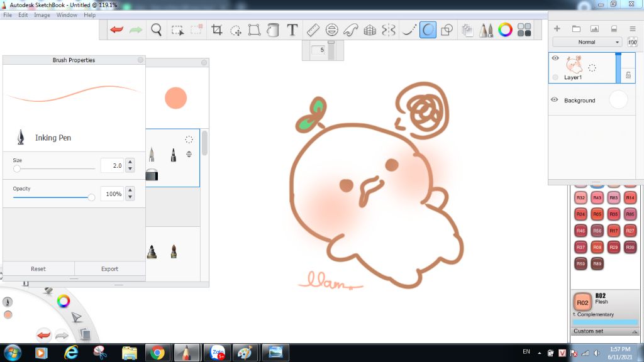Image resolution: width=644 pixels, height=362 pixels.
Task: Open Chrome from the taskbar
Action: 157,353
